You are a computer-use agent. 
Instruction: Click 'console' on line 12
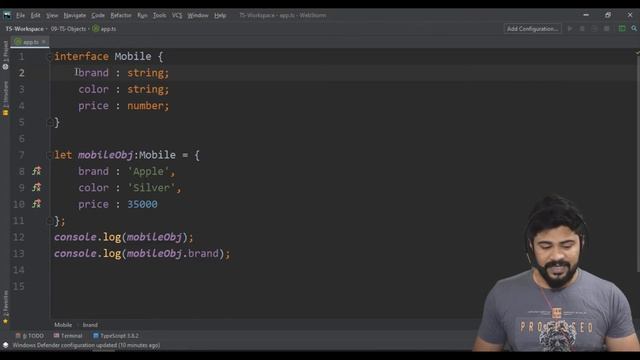click(x=75, y=237)
